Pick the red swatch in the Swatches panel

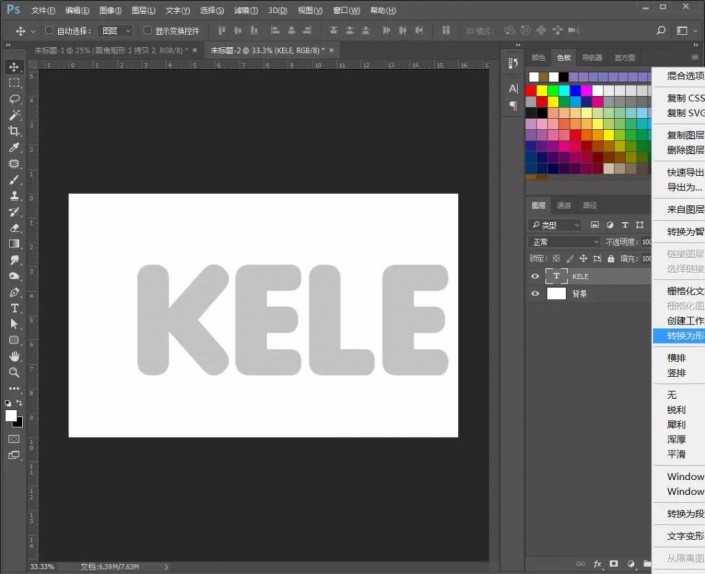click(x=532, y=90)
